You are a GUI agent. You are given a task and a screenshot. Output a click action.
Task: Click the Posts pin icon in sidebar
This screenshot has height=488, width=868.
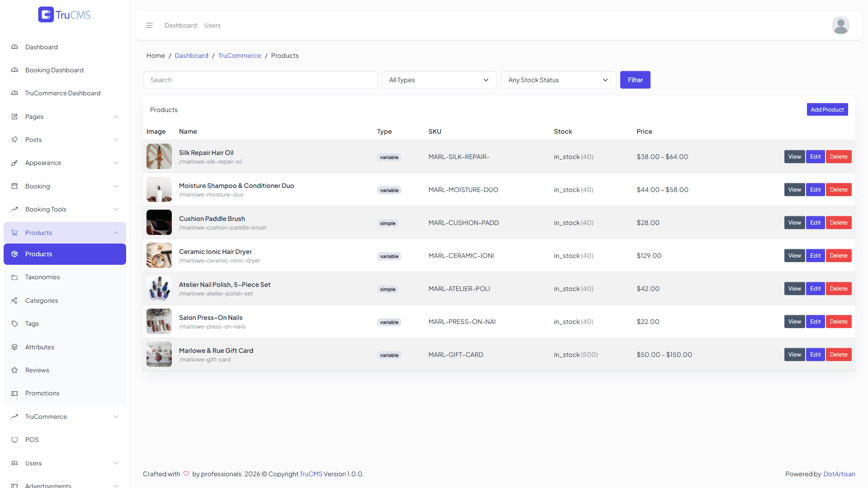(14, 140)
